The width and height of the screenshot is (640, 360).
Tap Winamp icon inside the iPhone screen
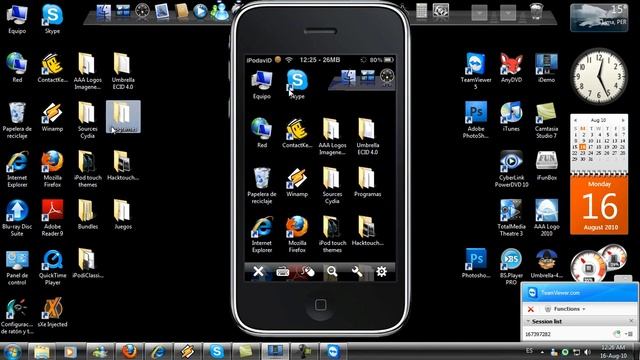point(297,182)
